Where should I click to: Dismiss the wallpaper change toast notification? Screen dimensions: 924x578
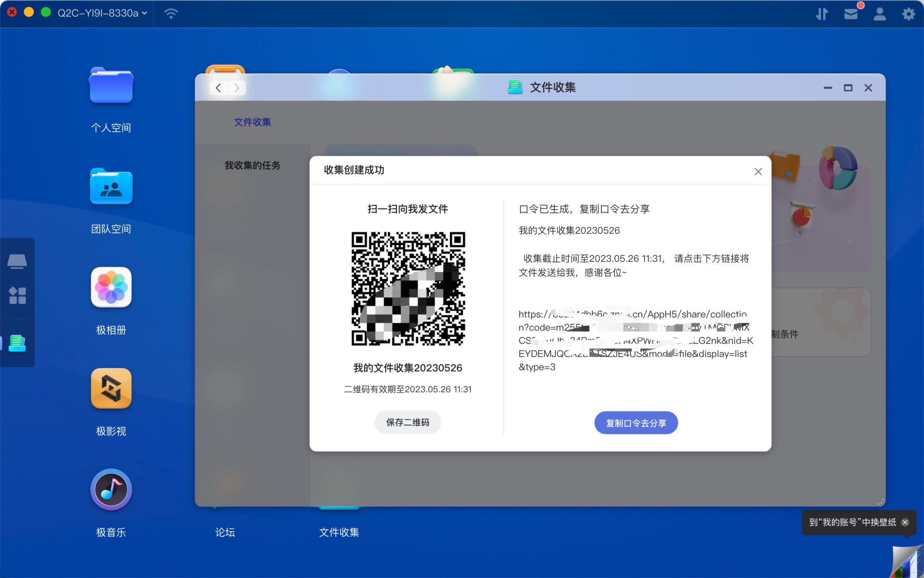905,522
